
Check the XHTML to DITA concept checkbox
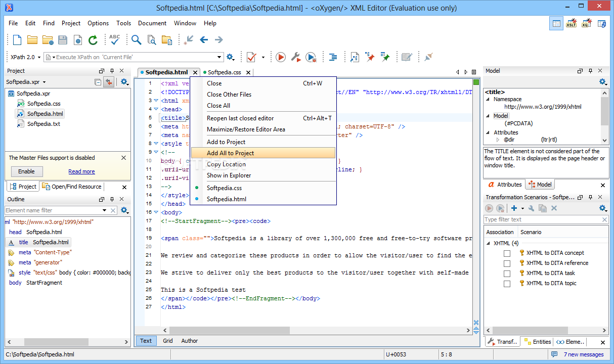click(x=507, y=253)
